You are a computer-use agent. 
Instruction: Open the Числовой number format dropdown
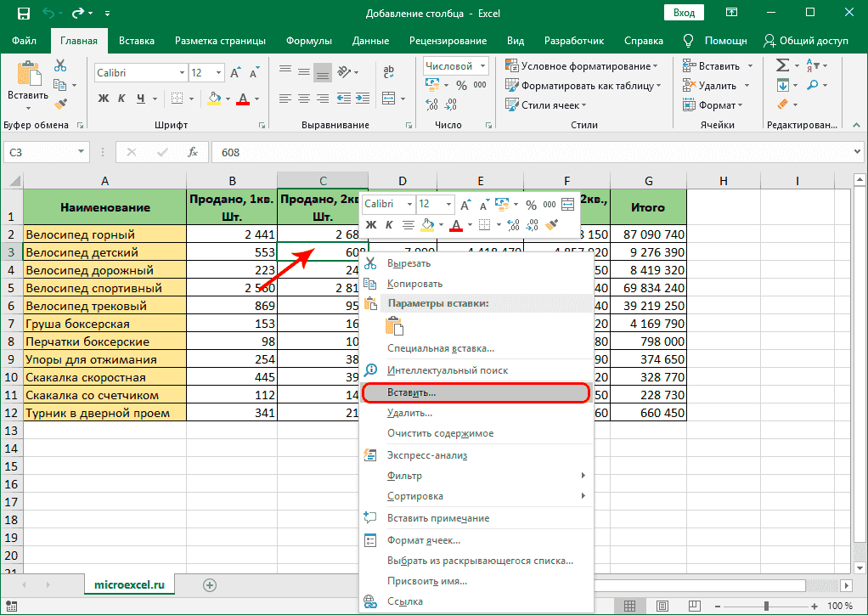(x=482, y=65)
